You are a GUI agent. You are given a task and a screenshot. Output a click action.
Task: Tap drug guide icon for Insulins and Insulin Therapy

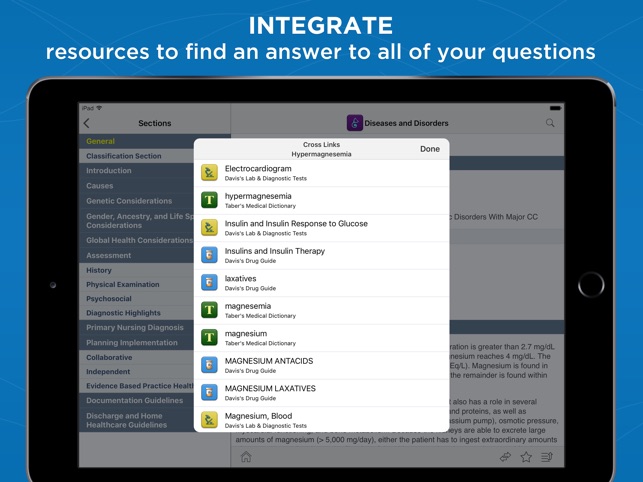pyautogui.click(x=209, y=255)
